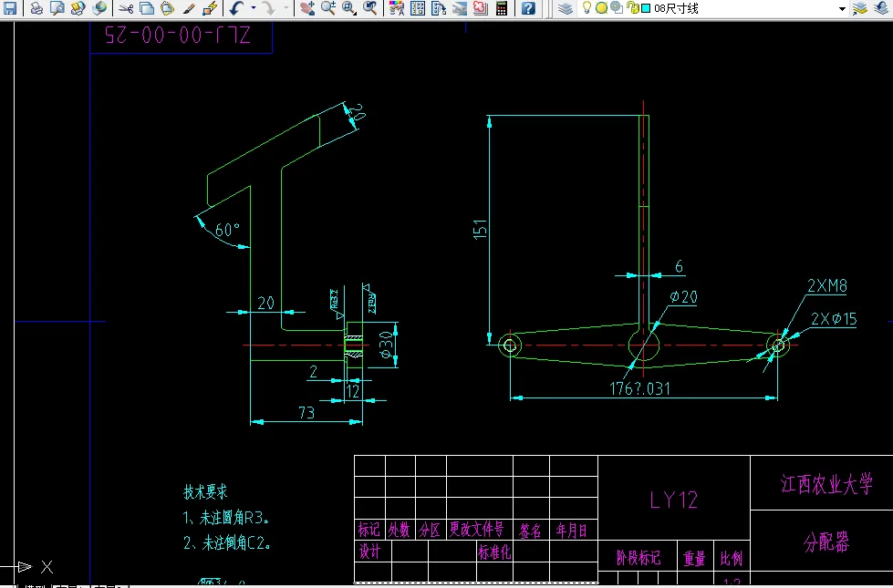Screen dimensions: 893x588
Task: Open the Tool Palettes window
Action: [x=439, y=8]
